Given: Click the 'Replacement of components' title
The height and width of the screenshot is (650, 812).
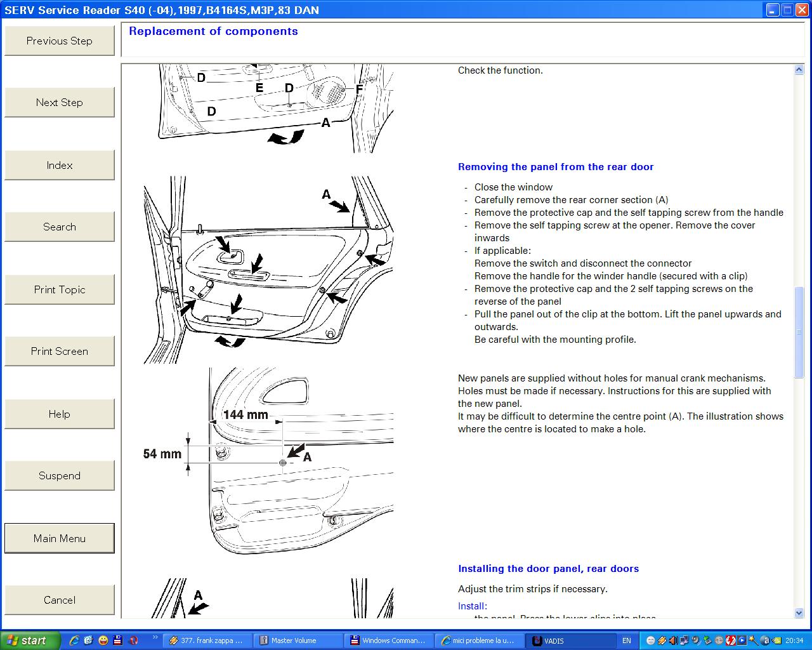Looking at the screenshot, I should tap(213, 31).
